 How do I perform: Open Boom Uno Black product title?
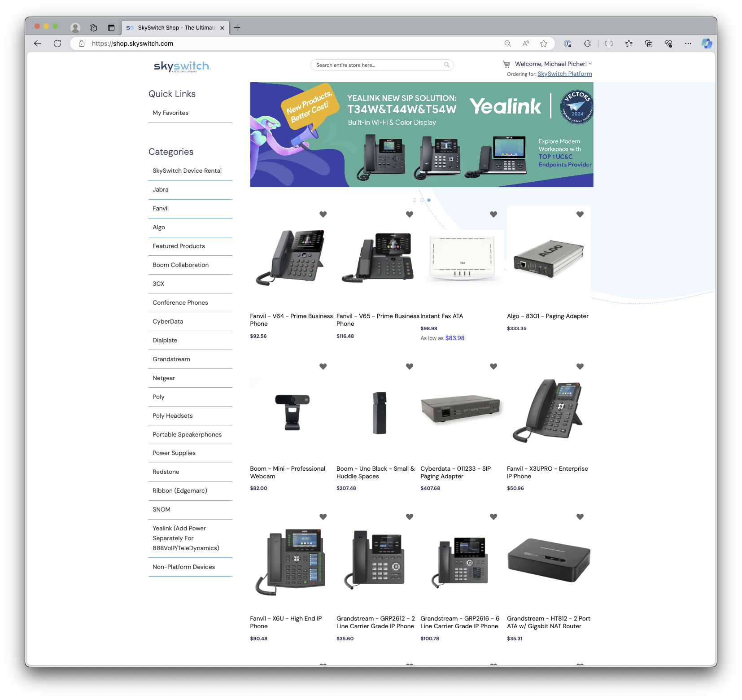tap(376, 472)
